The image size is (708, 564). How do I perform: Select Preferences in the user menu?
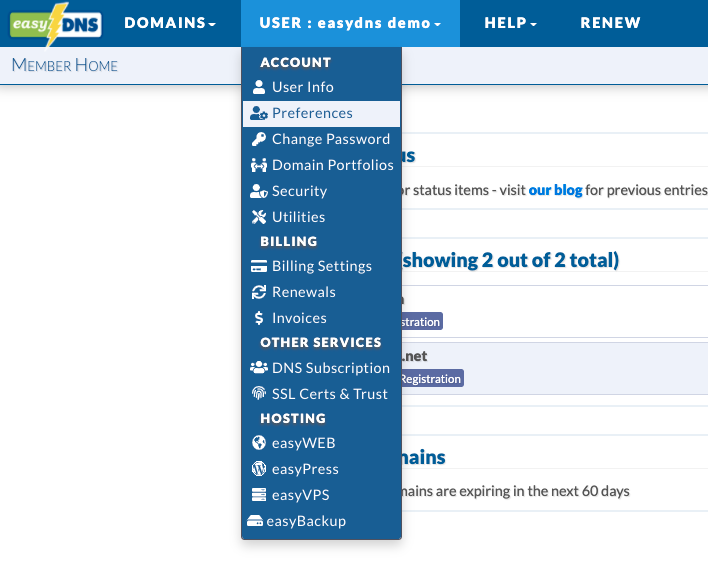point(321,113)
